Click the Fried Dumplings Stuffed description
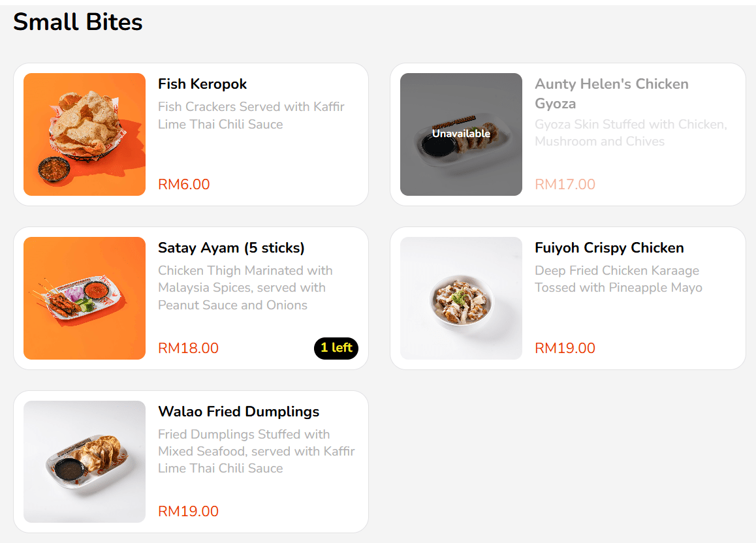 point(256,452)
